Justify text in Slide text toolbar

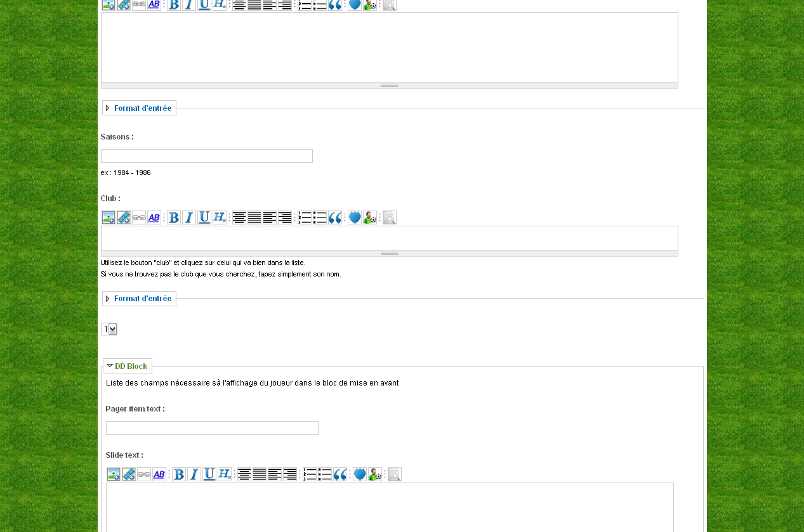(260, 474)
